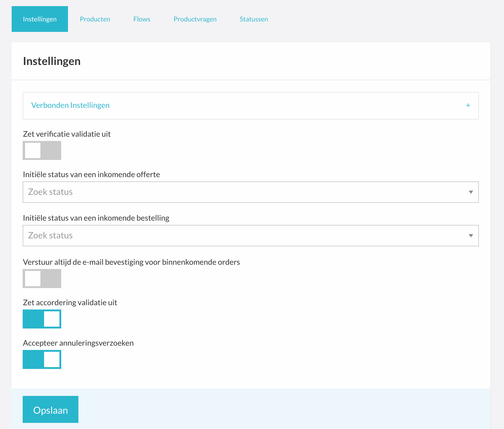The image size is (504, 429).
Task: Click the Instellingen page heading
Action: (52, 61)
